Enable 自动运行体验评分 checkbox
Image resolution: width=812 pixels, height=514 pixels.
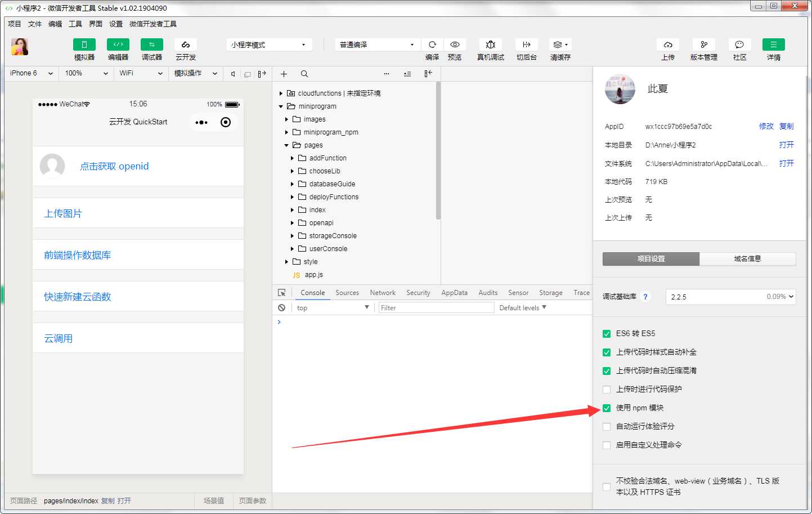(607, 427)
